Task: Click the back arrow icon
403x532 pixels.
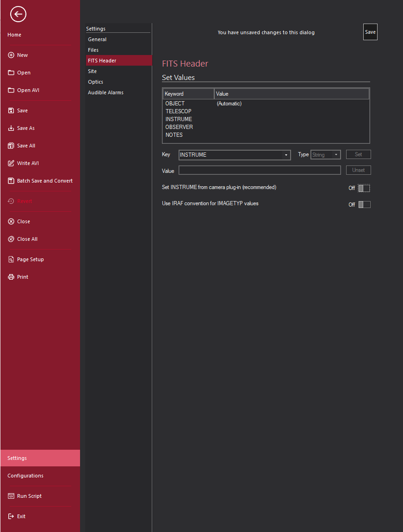Action: click(18, 14)
